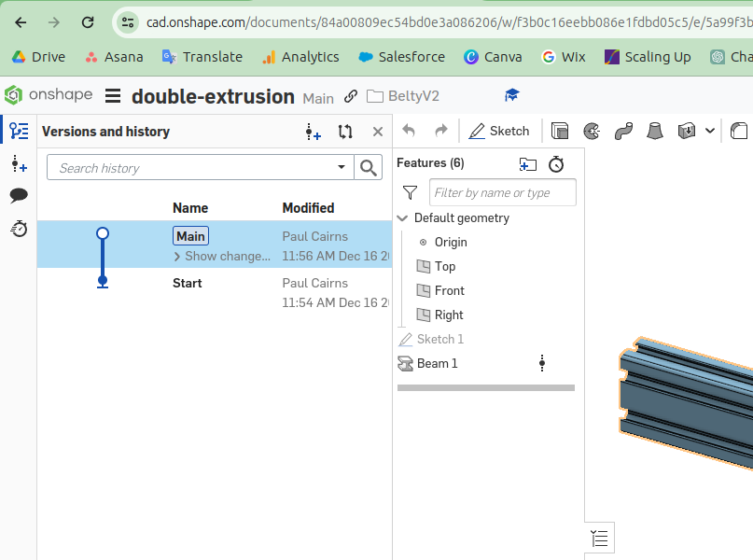Click the redo arrow in toolbar
Viewport: 753px width, 560px height.
point(440,131)
